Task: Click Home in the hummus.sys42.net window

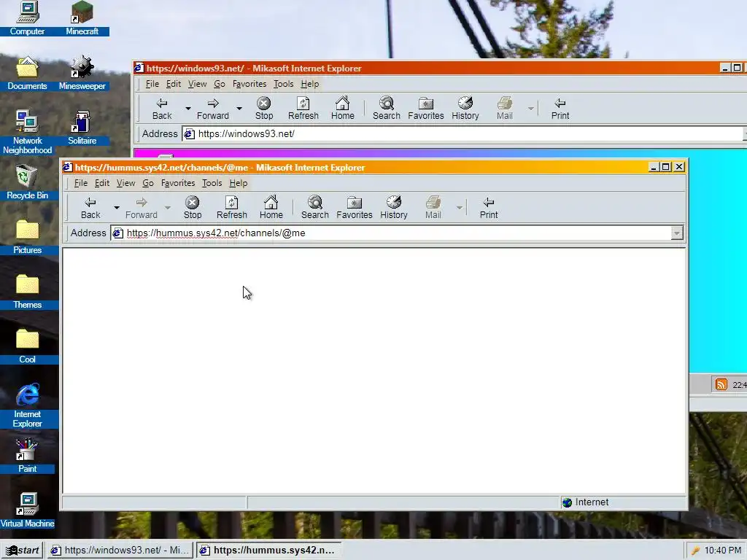Action: (x=271, y=208)
